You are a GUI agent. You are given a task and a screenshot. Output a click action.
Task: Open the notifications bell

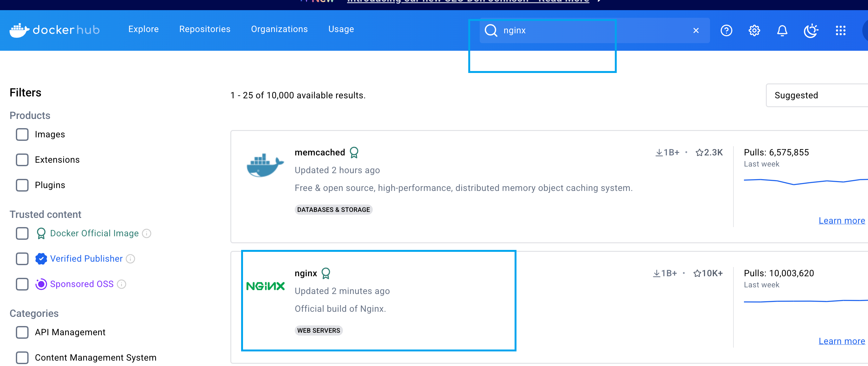782,31
